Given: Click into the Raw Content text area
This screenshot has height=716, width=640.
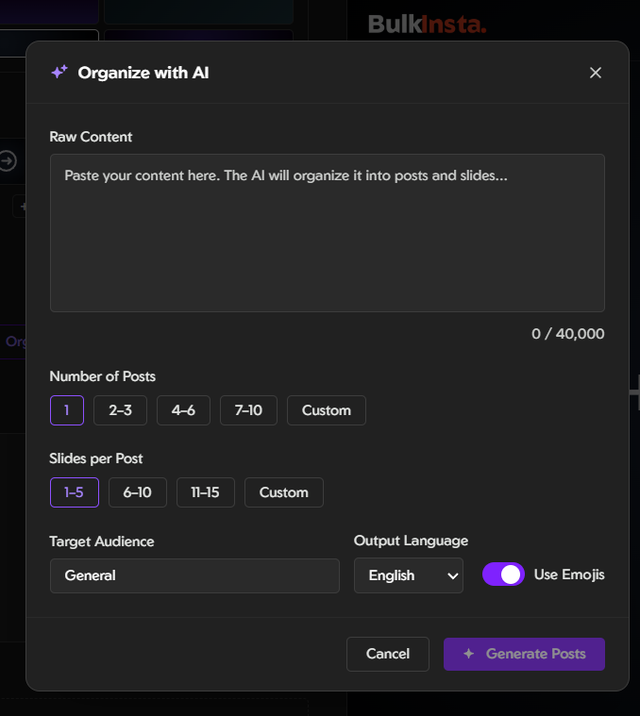Looking at the screenshot, I should pyautogui.click(x=327, y=233).
